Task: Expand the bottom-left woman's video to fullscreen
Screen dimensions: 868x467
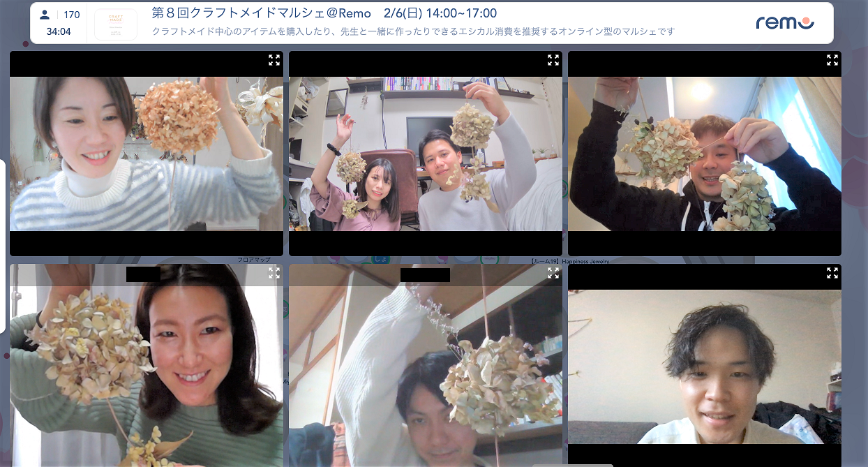Action: pos(274,273)
